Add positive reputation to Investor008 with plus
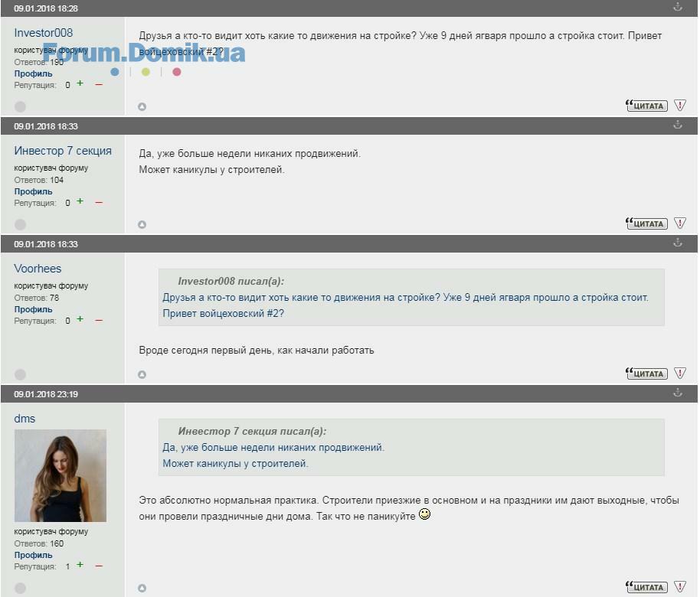Screen dimensions: 700x597 [80, 84]
